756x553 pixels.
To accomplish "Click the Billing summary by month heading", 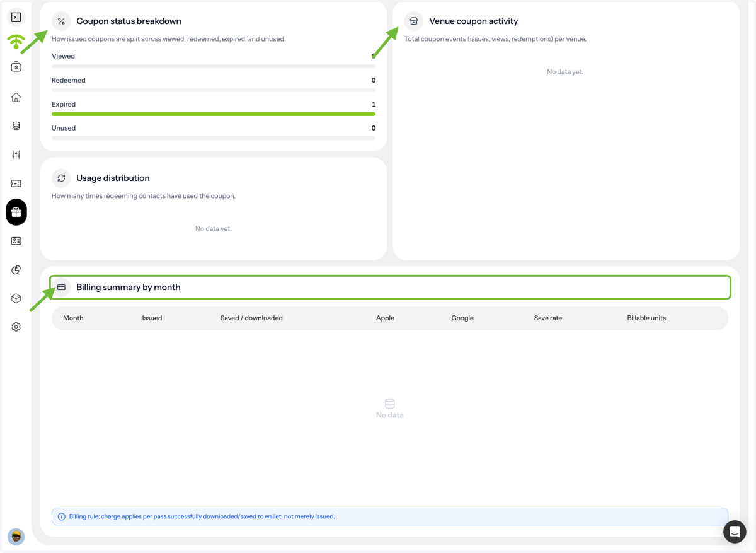I will coord(129,287).
